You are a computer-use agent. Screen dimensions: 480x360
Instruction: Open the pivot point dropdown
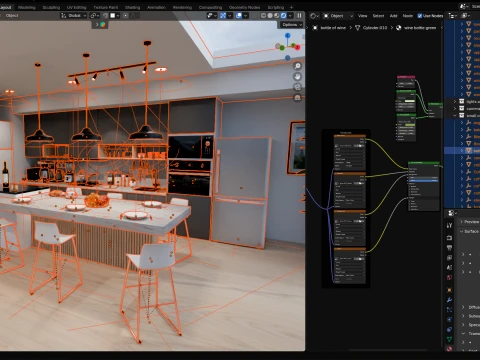pyautogui.click(x=95, y=16)
